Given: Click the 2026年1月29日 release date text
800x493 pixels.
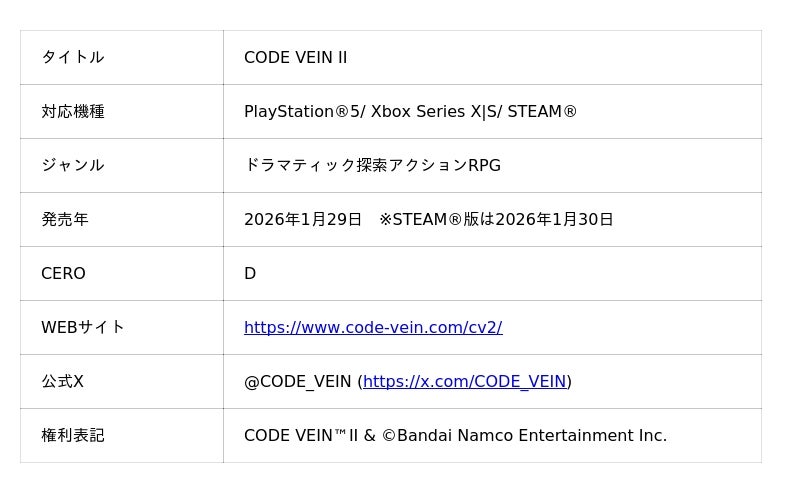Looking at the screenshot, I should pos(302,220).
